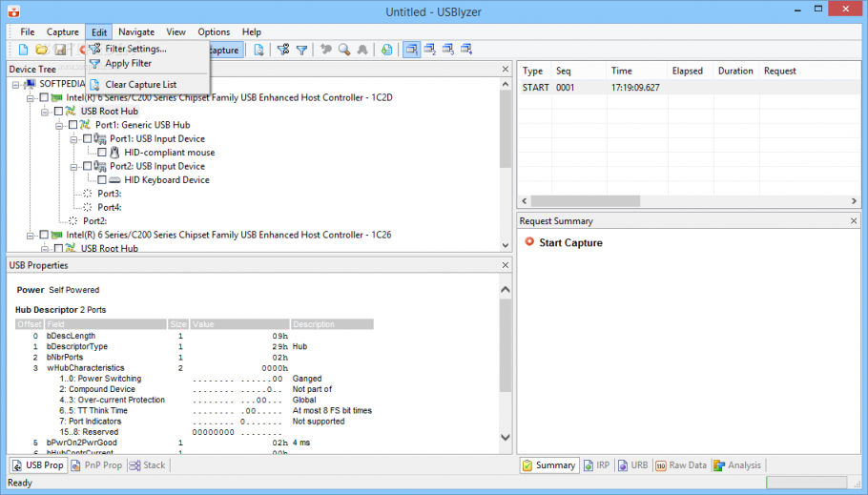Collapse the Port2: USB Input Device node
868x495 pixels.
click(x=73, y=167)
